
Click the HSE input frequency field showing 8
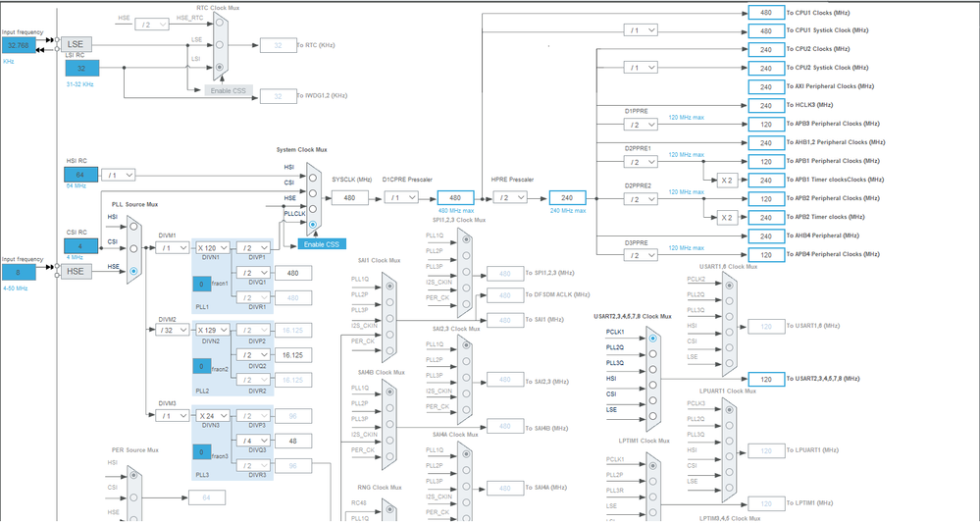(x=19, y=272)
